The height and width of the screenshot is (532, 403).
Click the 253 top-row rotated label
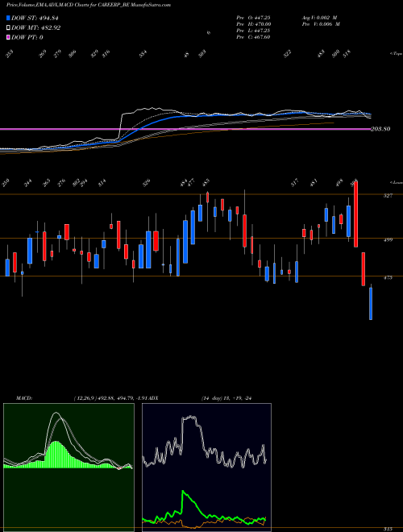tap(10, 54)
